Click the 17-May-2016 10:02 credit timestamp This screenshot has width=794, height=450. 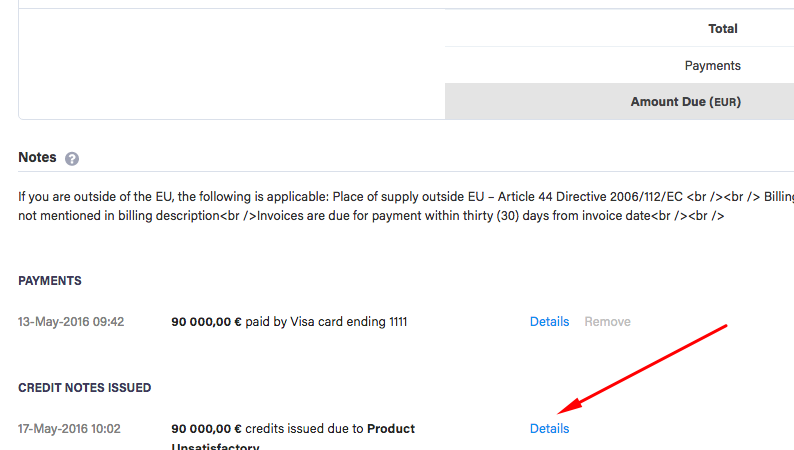69,428
